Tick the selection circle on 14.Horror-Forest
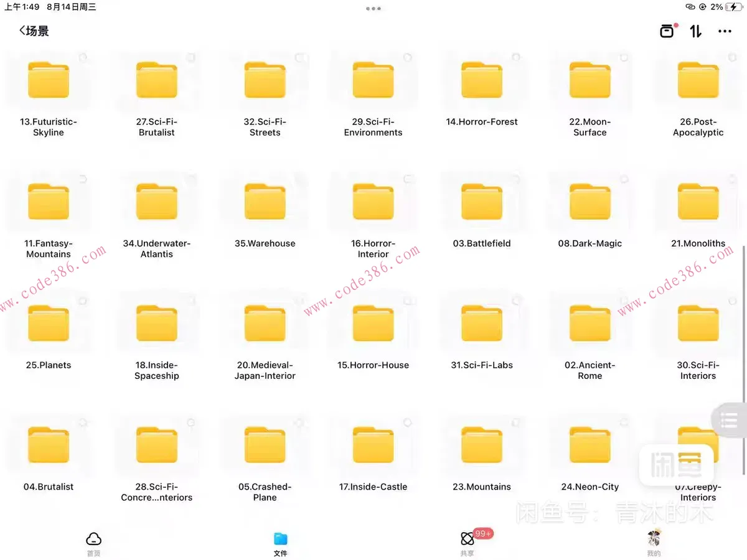The image size is (747, 560). 515,57
